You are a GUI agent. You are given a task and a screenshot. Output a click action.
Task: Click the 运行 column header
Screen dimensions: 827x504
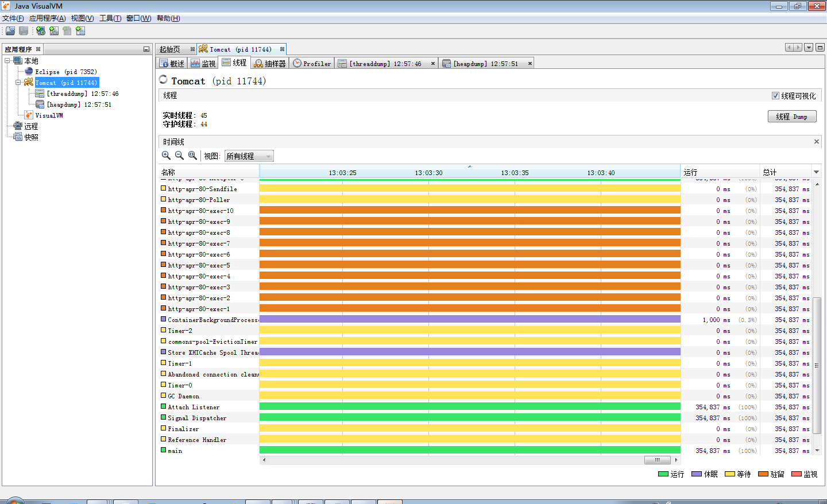coord(719,172)
